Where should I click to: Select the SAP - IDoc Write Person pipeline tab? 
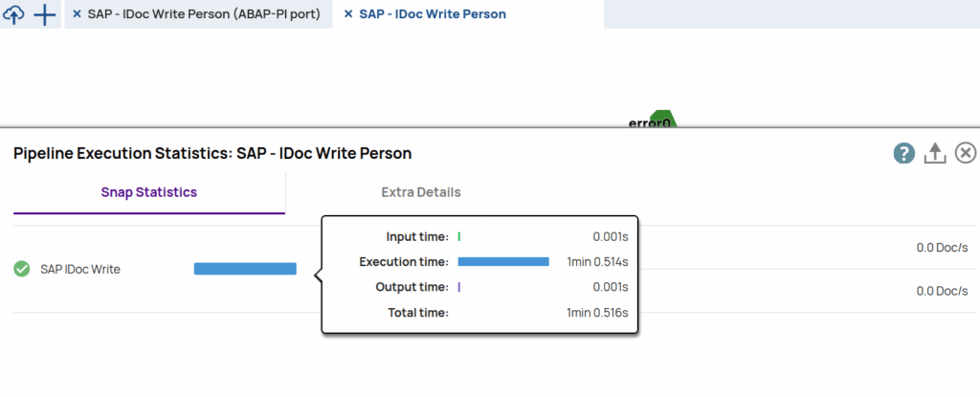pyautogui.click(x=433, y=14)
